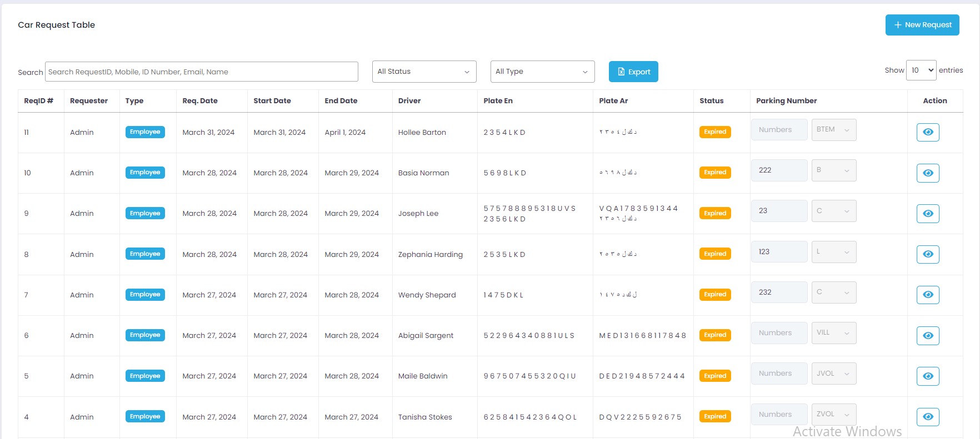980x439 pixels.
Task: Select driver name Tanisha Stokes
Action: [x=425, y=417]
